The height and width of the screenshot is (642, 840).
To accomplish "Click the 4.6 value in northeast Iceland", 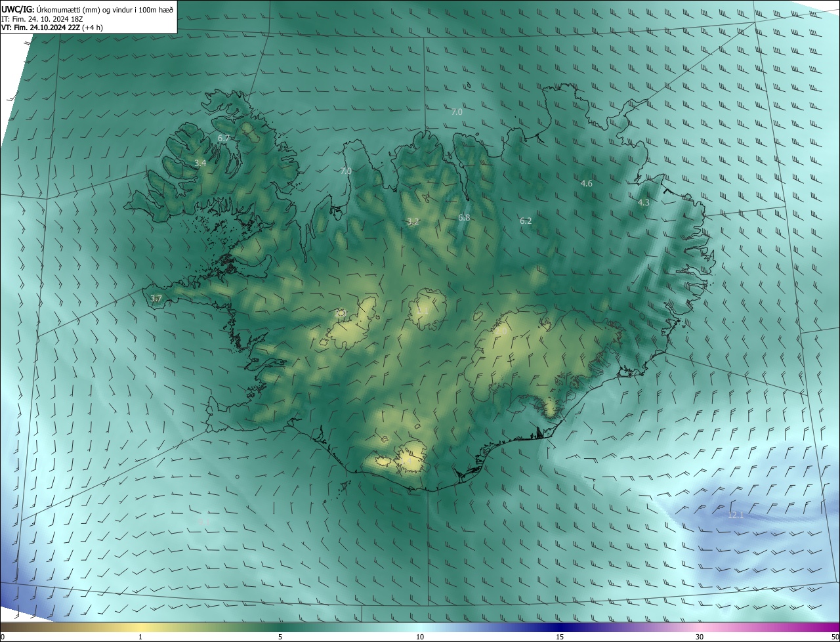I will pyautogui.click(x=587, y=184).
